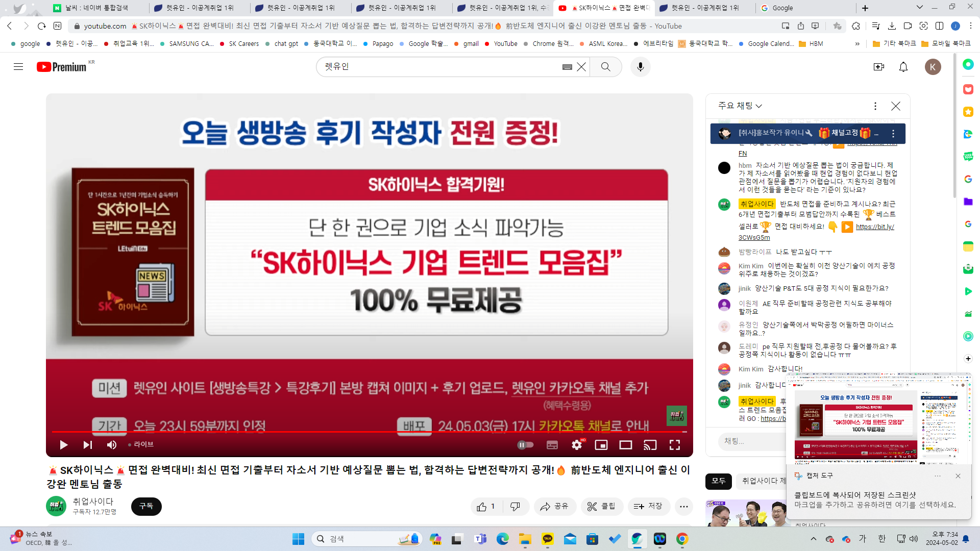Close the live chat panel
The width and height of the screenshot is (980, 551).
pos(896,106)
